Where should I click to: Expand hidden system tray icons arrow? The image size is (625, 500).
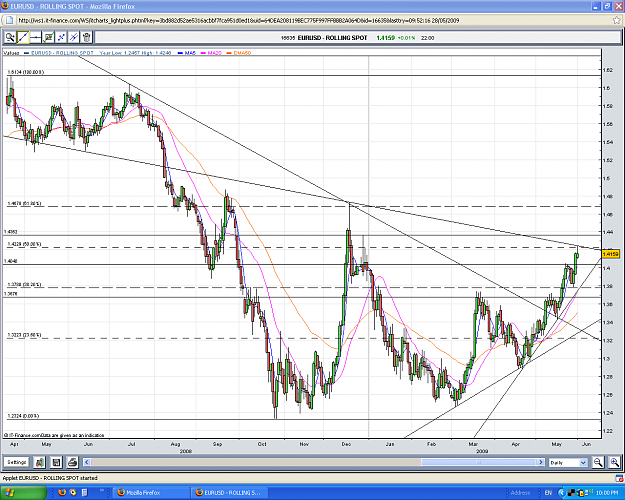click(562, 493)
